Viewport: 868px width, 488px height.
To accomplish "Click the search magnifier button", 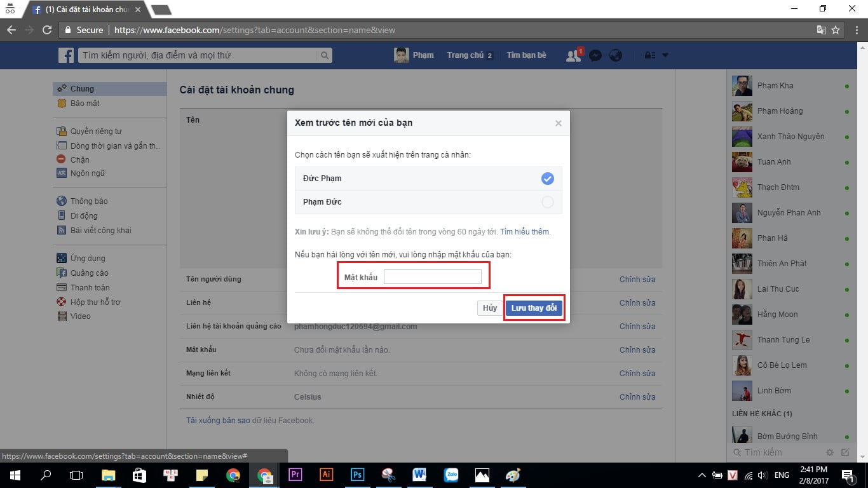I will 325,55.
